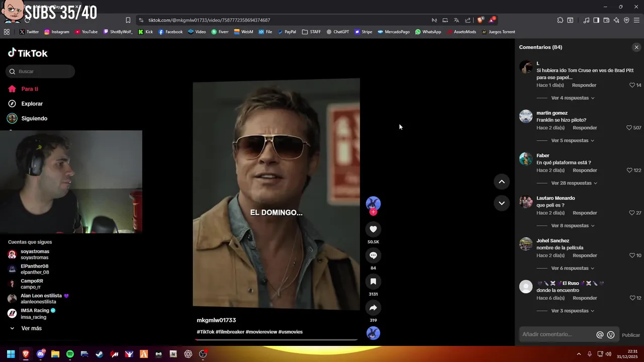
Task: Like the video with the heart icon
Action: tap(373, 229)
